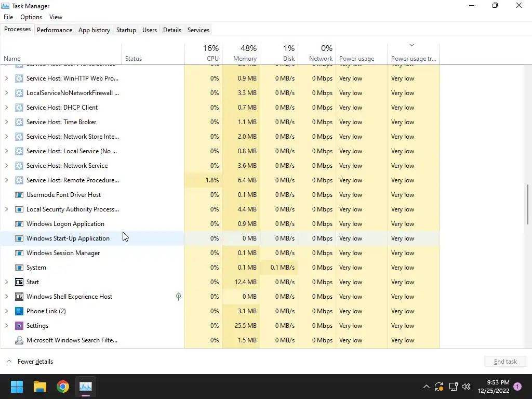Click the 1.8% CPU value for Remote Procedure

pos(212,180)
